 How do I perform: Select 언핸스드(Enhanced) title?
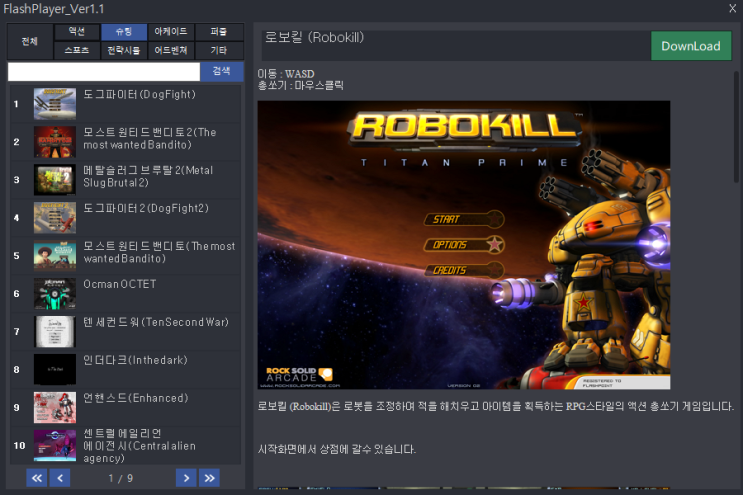(x=136, y=398)
